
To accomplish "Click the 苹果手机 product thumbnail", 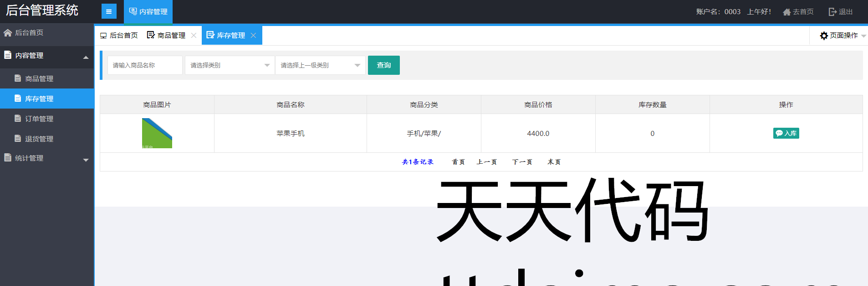I will [x=157, y=133].
